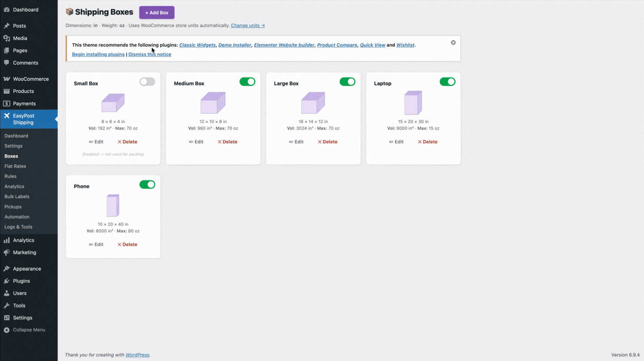The height and width of the screenshot is (361, 644).
Task: Click the Posts pin icon
Action: coord(7,26)
